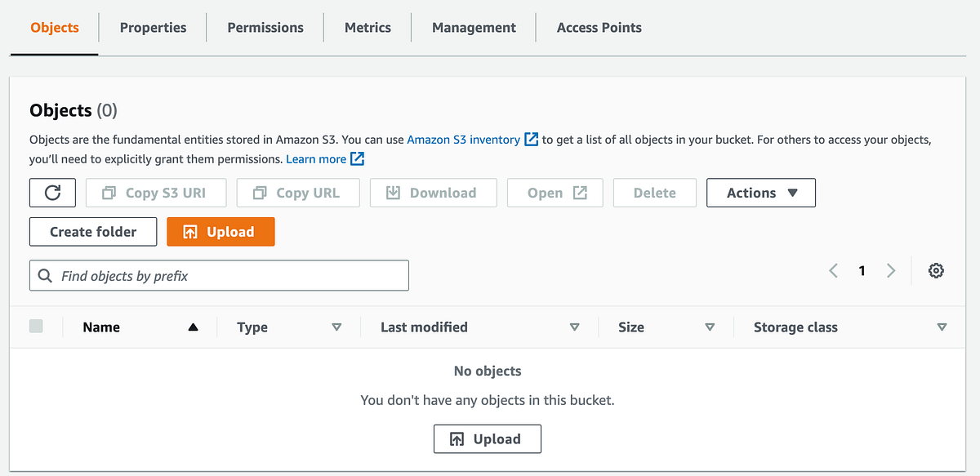Switch to the Properties tab
Screen dimensions: 980x476
coord(153,28)
